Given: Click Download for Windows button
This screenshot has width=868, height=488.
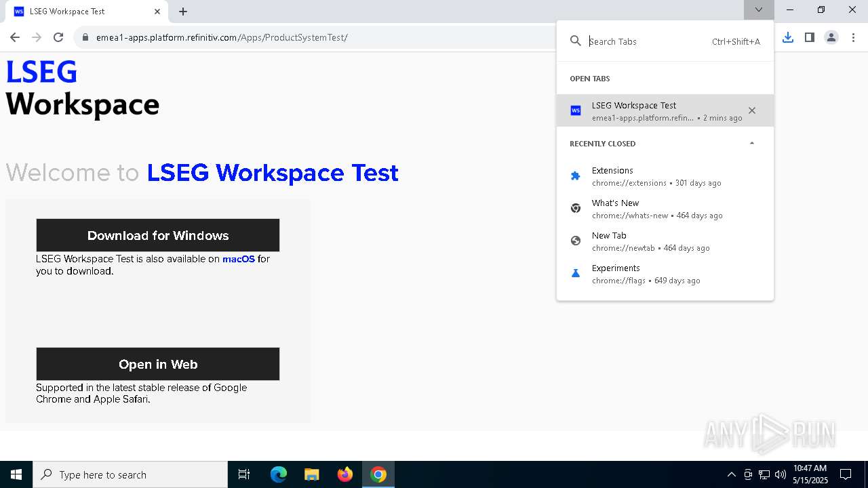Looking at the screenshot, I should [x=157, y=235].
